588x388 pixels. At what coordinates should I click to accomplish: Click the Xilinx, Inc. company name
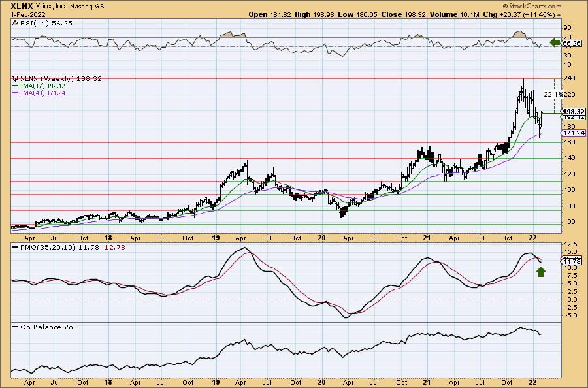point(52,7)
